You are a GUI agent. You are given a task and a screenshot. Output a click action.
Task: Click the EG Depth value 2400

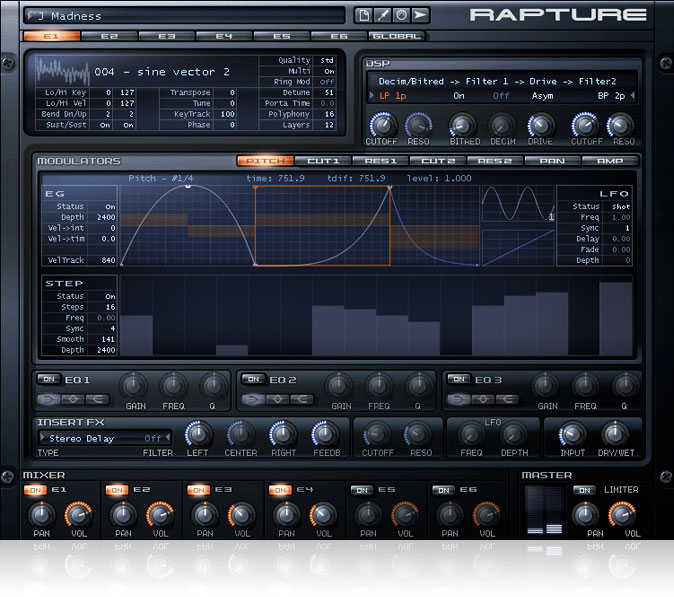[106, 217]
